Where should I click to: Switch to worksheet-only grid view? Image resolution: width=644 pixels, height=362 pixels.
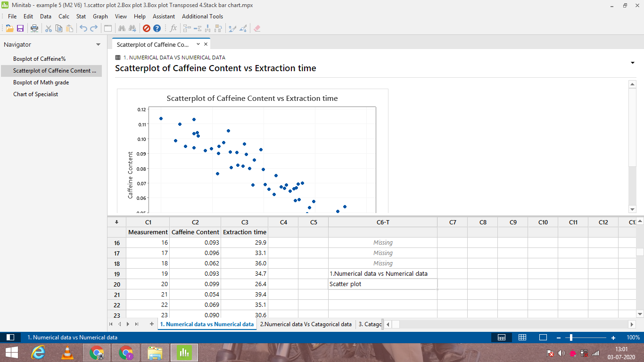point(522,337)
